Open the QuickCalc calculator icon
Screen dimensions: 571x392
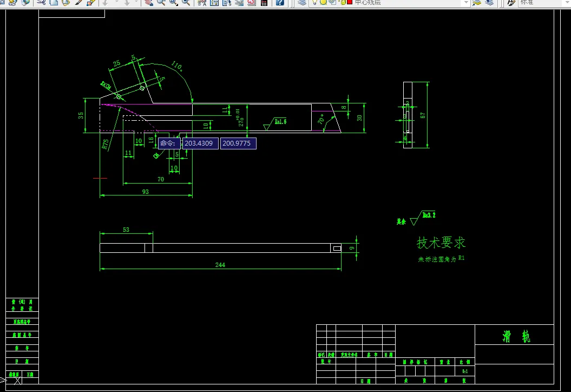[x=264, y=3]
